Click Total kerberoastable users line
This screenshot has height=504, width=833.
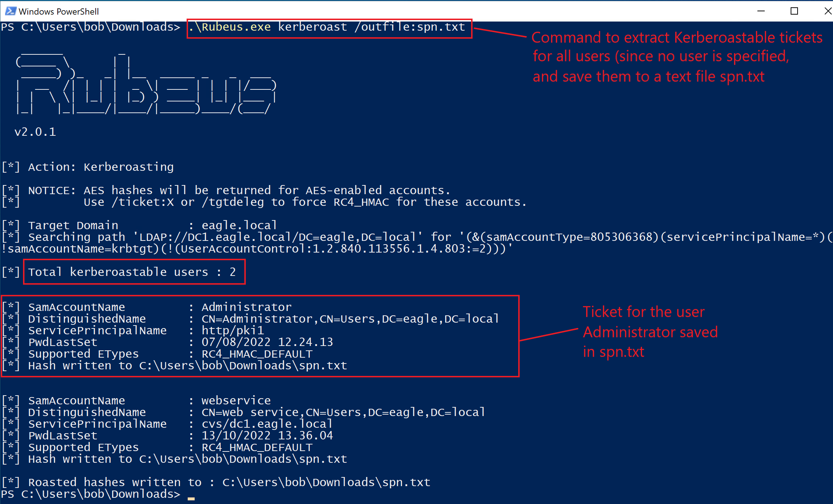coord(131,272)
